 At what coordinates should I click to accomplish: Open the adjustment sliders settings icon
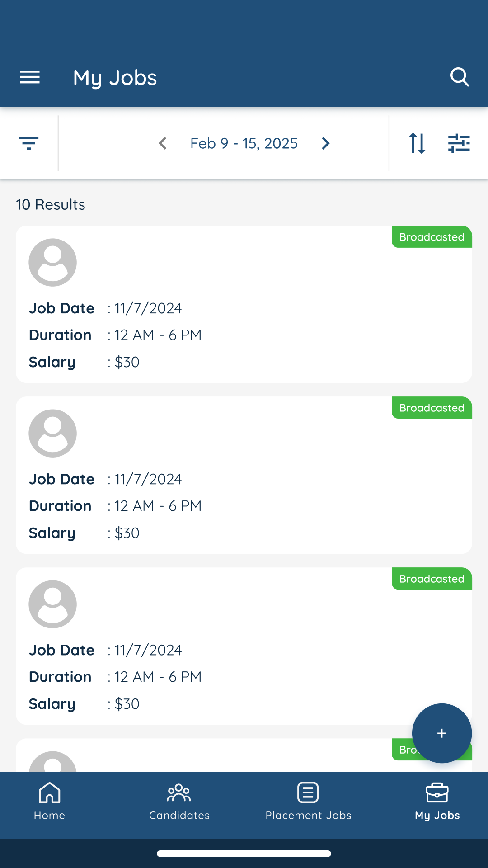coord(459,143)
